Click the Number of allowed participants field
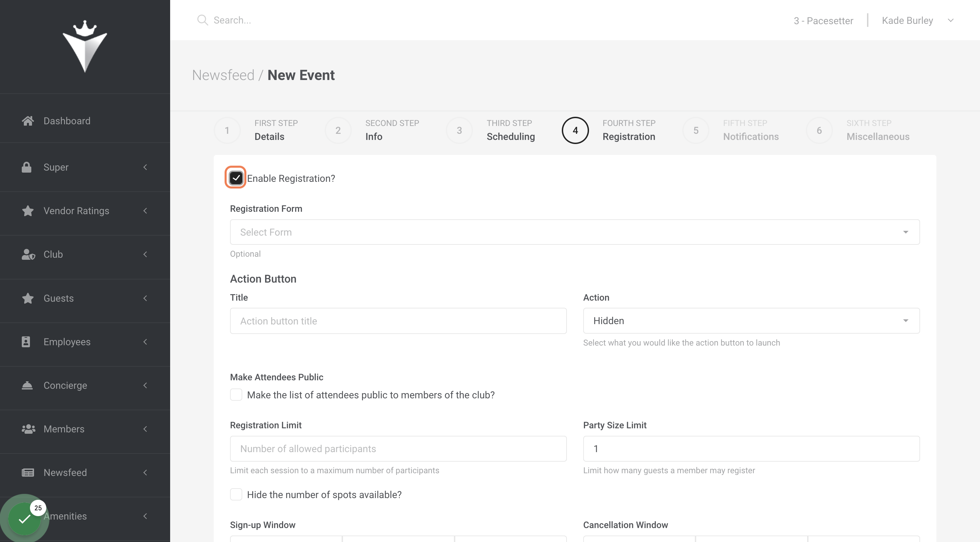 pos(398,448)
